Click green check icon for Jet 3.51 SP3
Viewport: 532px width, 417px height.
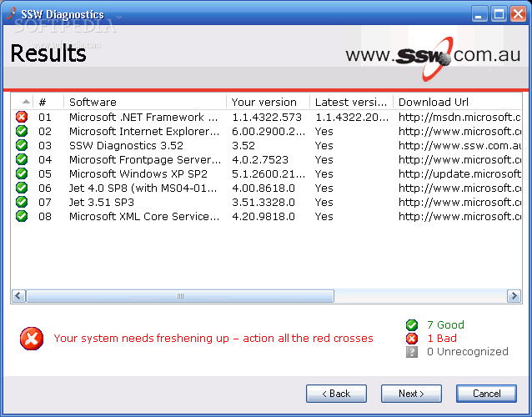pyautogui.click(x=22, y=202)
